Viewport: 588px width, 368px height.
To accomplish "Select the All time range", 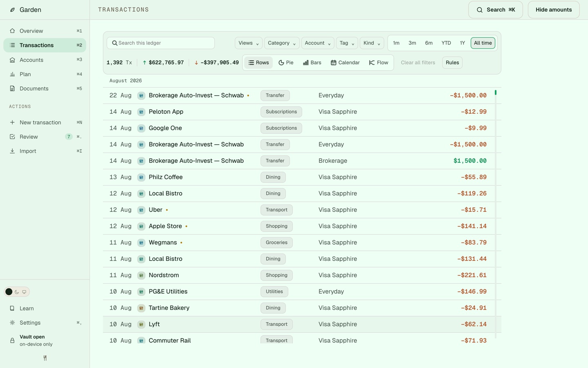I will coord(483,43).
